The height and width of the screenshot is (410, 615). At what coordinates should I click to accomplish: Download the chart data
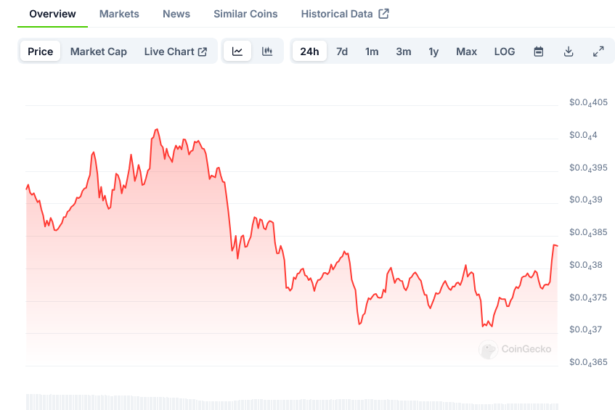[x=568, y=51]
